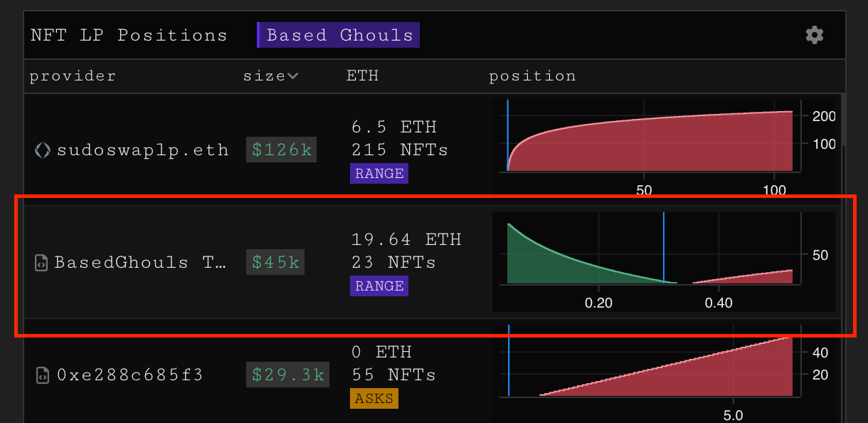Click the sudoswaplp.eth position chart
This screenshot has height=423, width=868.
point(663,150)
